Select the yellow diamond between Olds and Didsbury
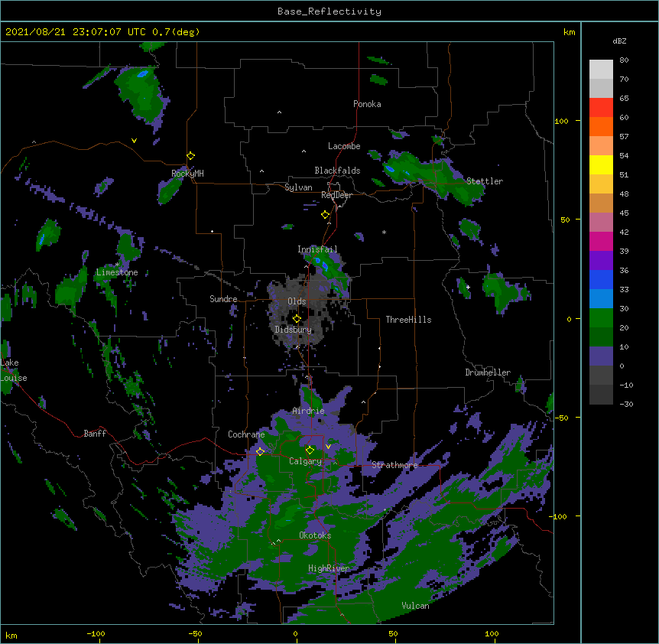 point(297,319)
